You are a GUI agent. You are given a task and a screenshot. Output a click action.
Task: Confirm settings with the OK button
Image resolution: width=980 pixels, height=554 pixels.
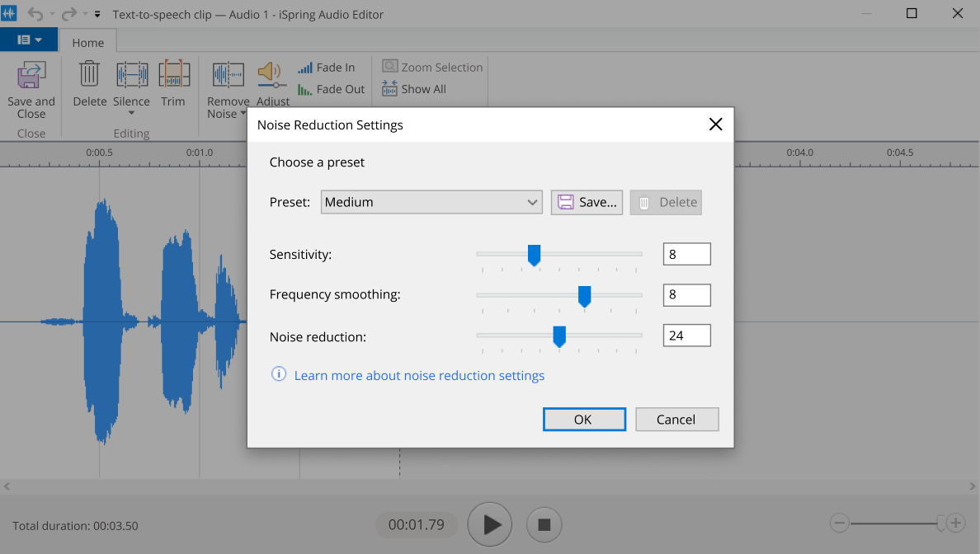point(584,419)
